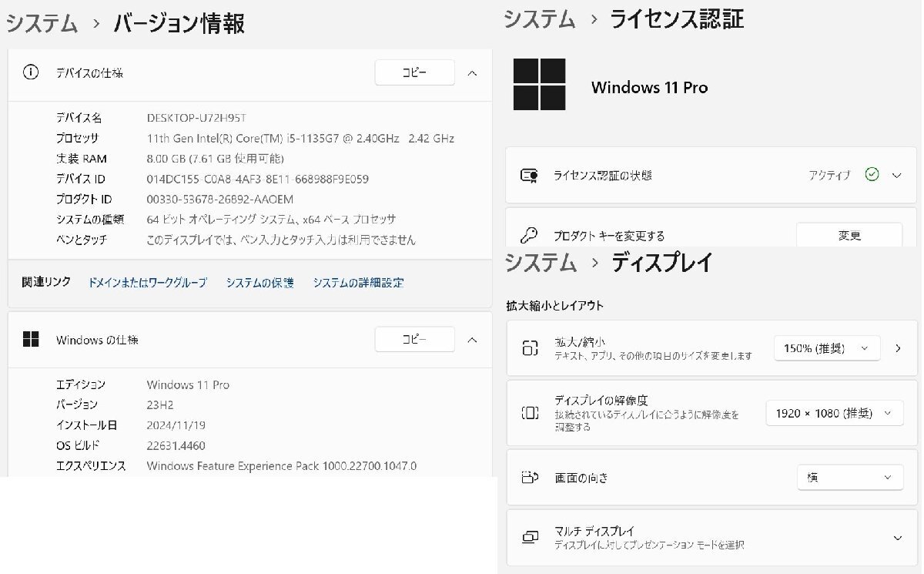Click the ディスプレイの解像度 label
The height and width of the screenshot is (574, 924).
point(601,400)
